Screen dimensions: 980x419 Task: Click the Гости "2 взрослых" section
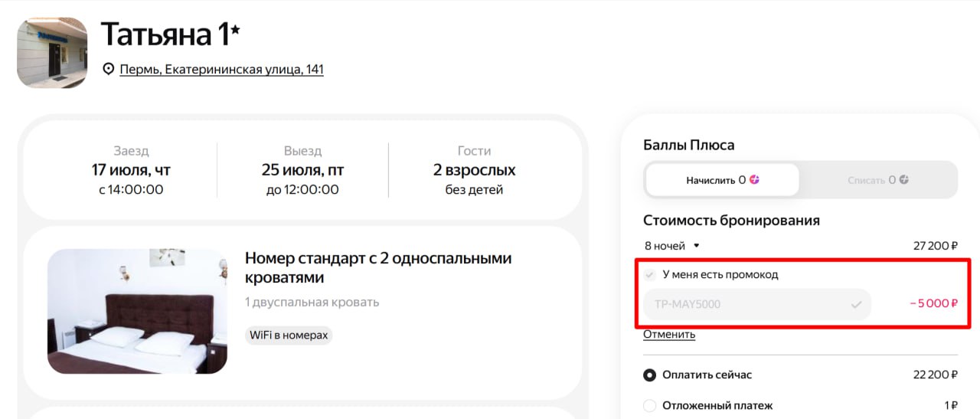point(474,170)
